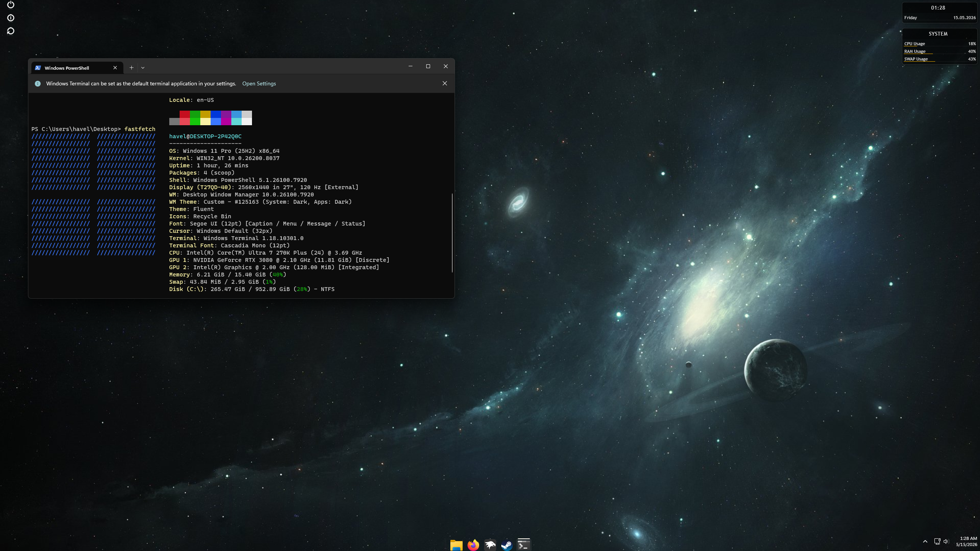
Task: Click the terminal vertical scrollbar
Action: (x=452, y=233)
